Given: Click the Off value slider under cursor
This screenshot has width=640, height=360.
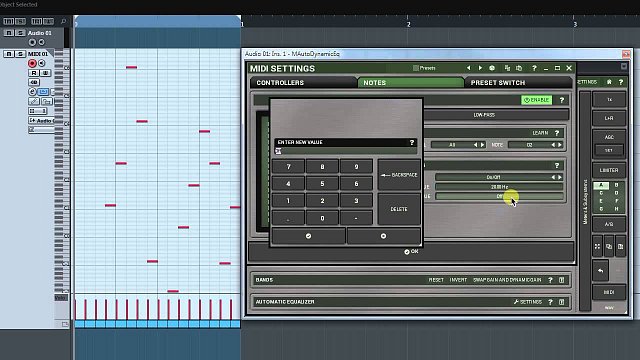Looking at the screenshot, I should (499, 196).
